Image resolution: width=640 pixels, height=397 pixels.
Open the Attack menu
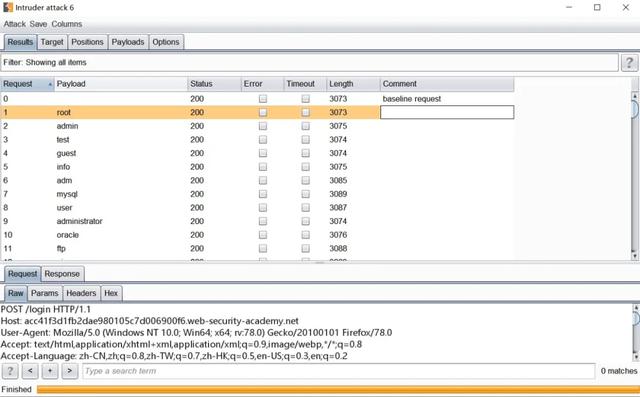[x=15, y=24]
